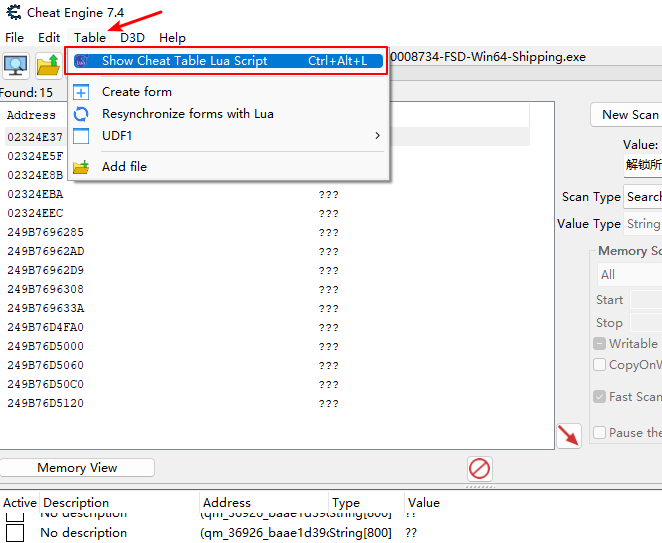Viewport: 662px width, 543px height.
Task: Toggle the CopyOnWrite checkbox
Action: click(599, 365)
